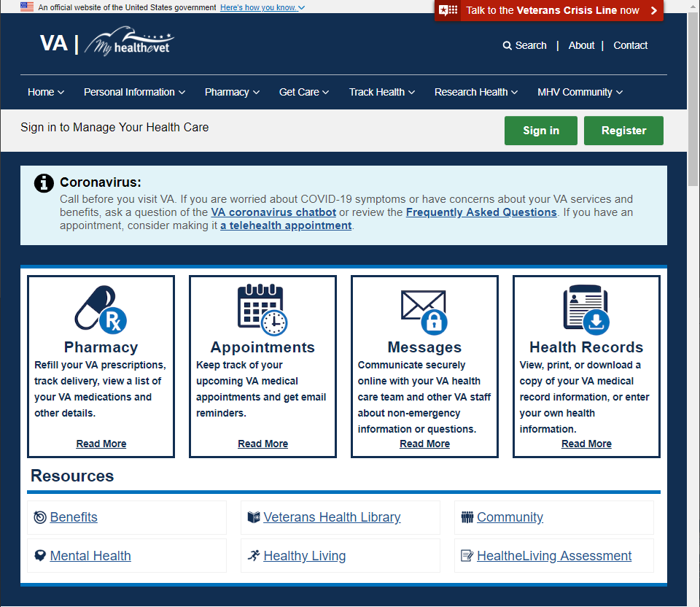700x607 pixels.
Task: Open the Frequently Asked Questions link
Action: [x=481, y=212]
